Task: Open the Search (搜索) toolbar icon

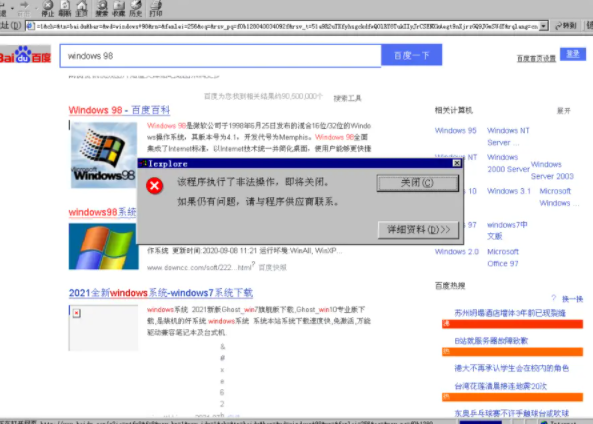Action: point(102,8)
